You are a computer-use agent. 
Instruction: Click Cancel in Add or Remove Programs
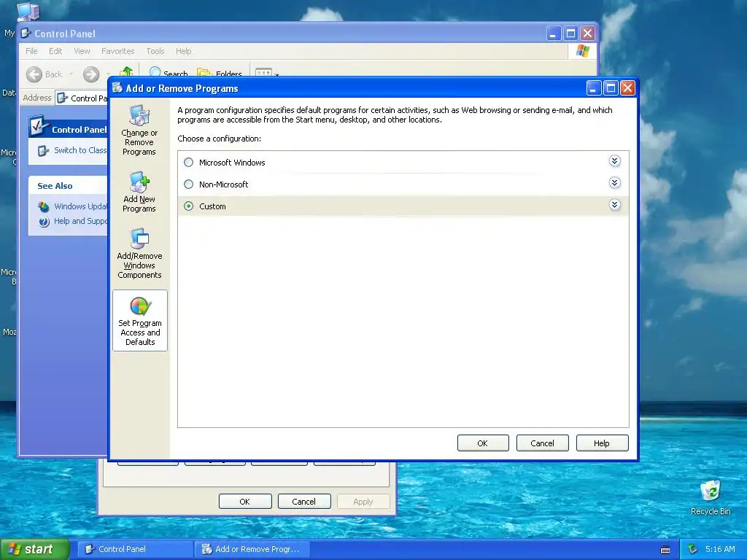click(542, 443)
